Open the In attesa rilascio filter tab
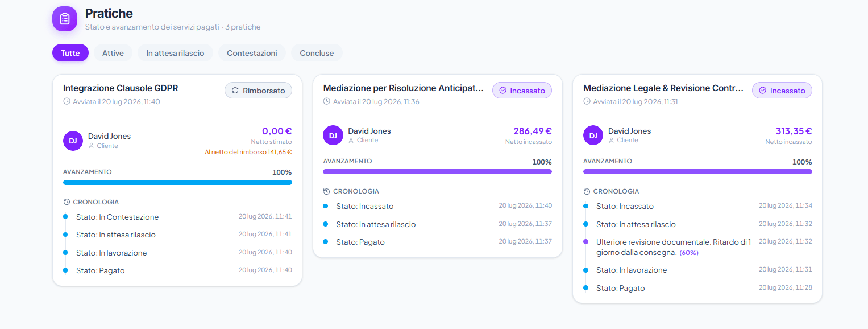 175,53
